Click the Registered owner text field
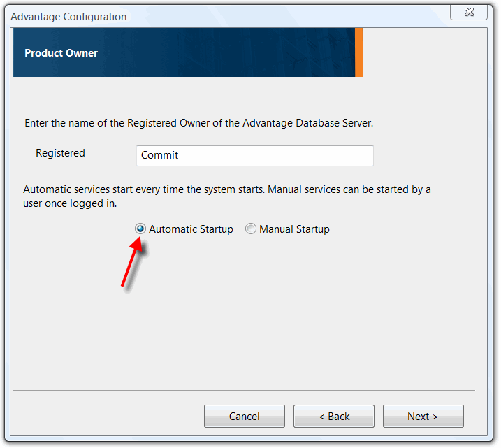501x448 pixels. 254,155
